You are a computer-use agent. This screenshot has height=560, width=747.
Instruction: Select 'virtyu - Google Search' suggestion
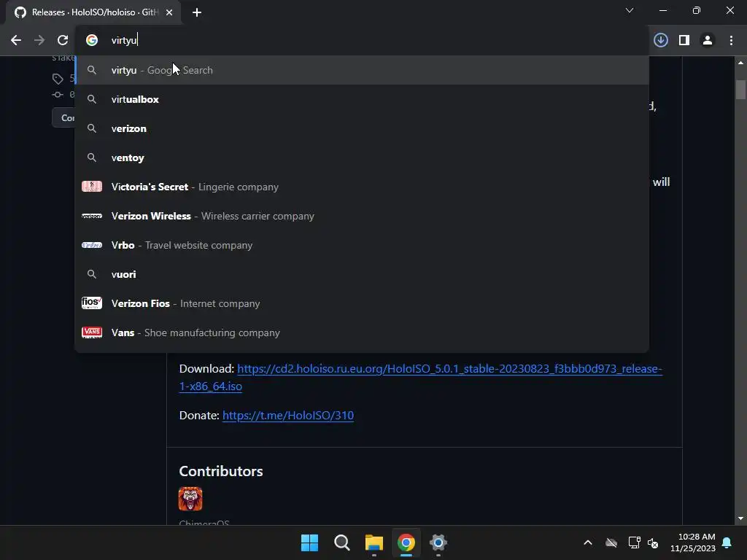pos(362,70)
